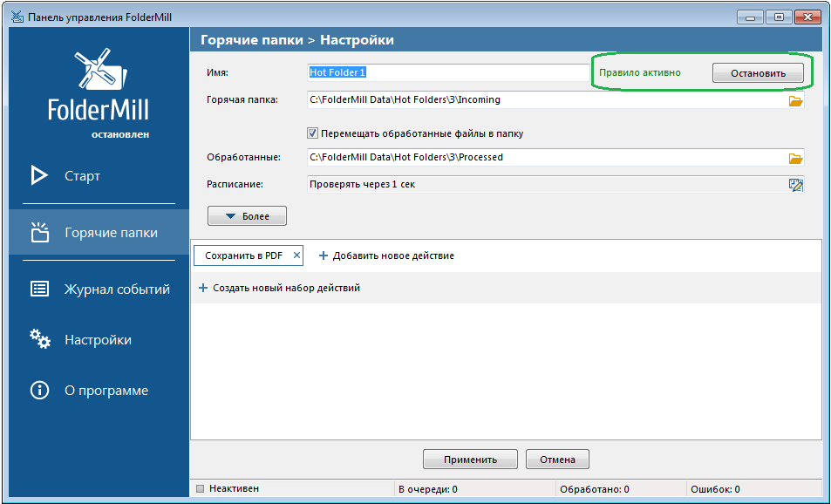Click 'остановлен' status under the logo

(120, 134)
